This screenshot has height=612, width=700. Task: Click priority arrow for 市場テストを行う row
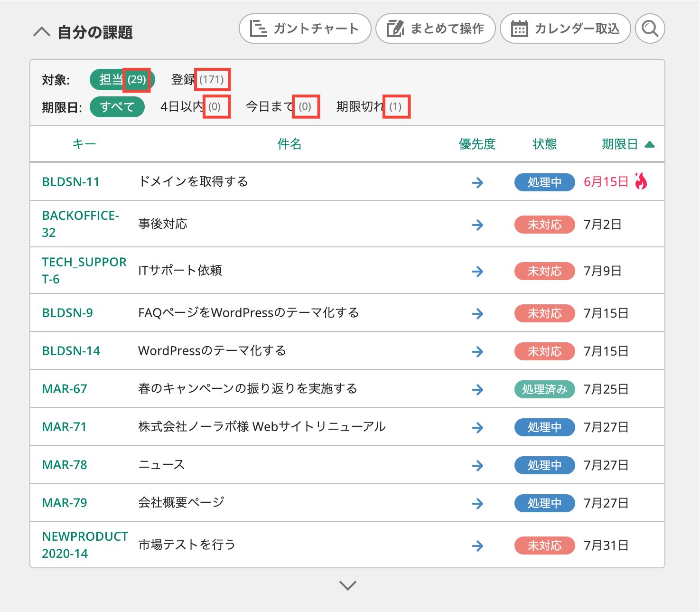pyautogui.click(x=477, y=546)
